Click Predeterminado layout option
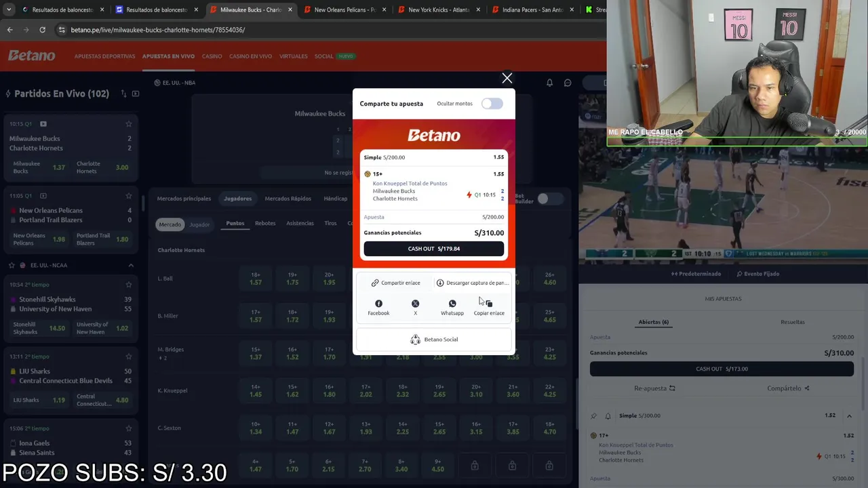The width and height of the screenshot is (868, 488). click(x=696, y=274)
